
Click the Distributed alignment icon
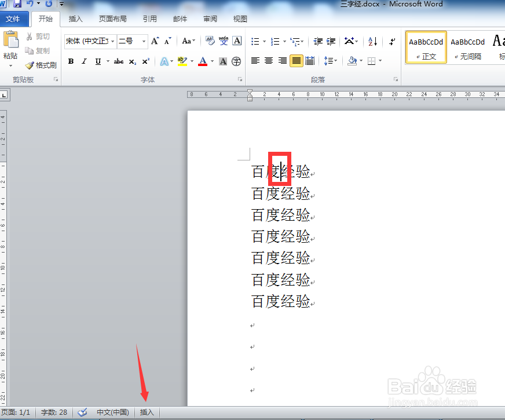[310, 61]
